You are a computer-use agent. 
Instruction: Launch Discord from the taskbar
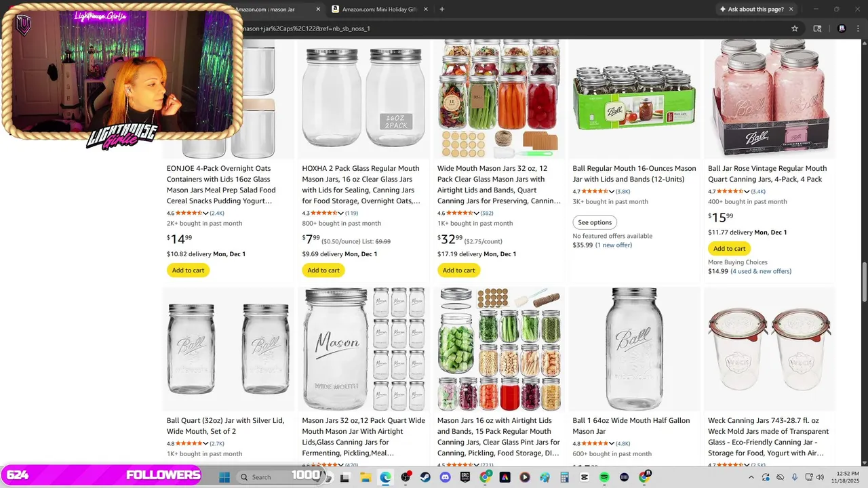(445, 477)
